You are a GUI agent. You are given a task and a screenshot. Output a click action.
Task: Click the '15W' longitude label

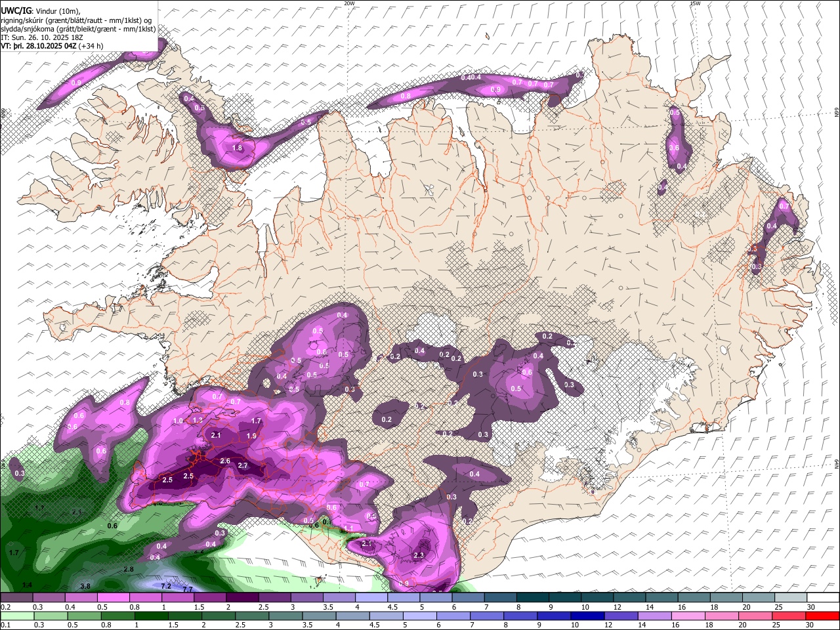695,3
